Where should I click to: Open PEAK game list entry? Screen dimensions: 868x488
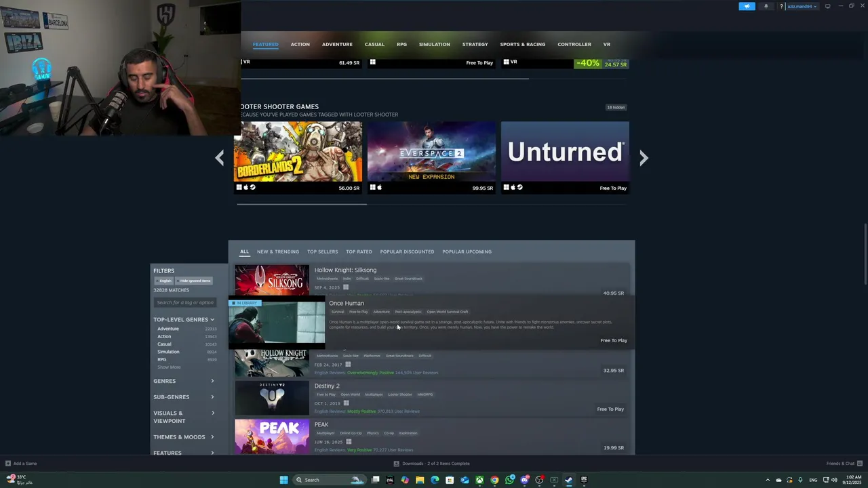[431, 436]
